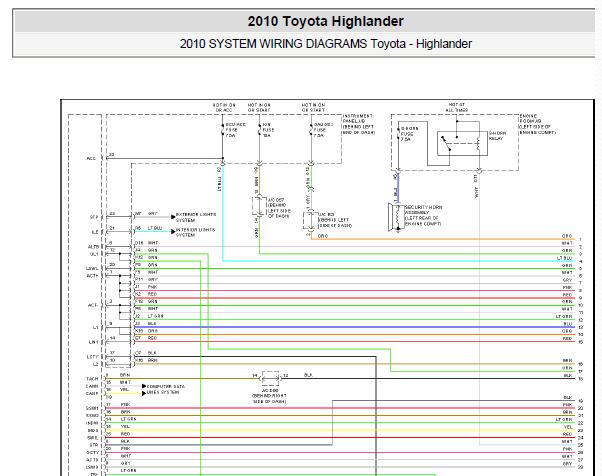Click "HOT IN ON OR START" above GAUGE fuse

click(x=313, y=107)
